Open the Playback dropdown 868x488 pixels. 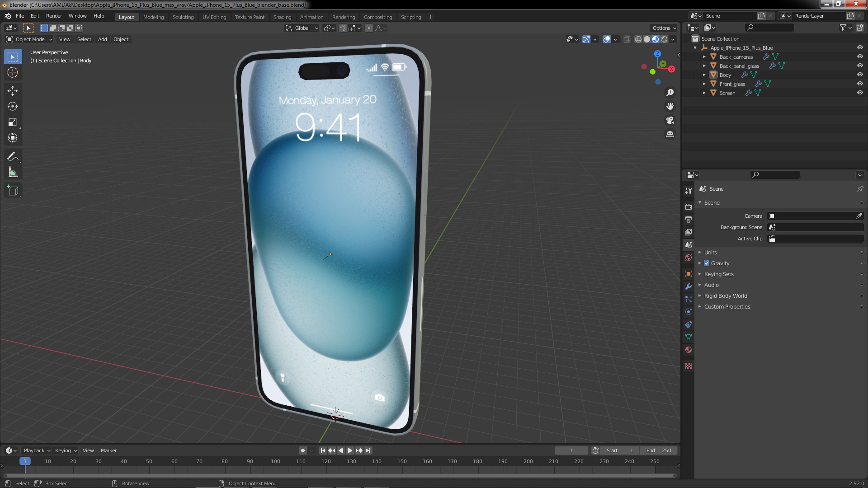(x=36, y=450)
